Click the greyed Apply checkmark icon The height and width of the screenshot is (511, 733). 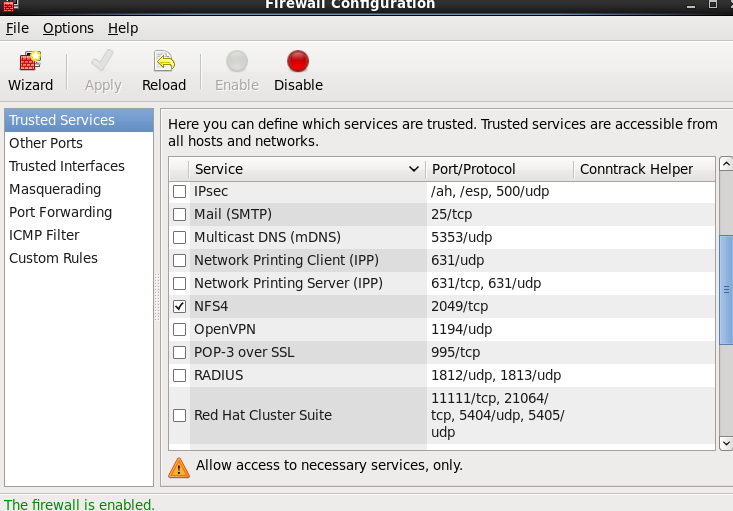(103, 62)
